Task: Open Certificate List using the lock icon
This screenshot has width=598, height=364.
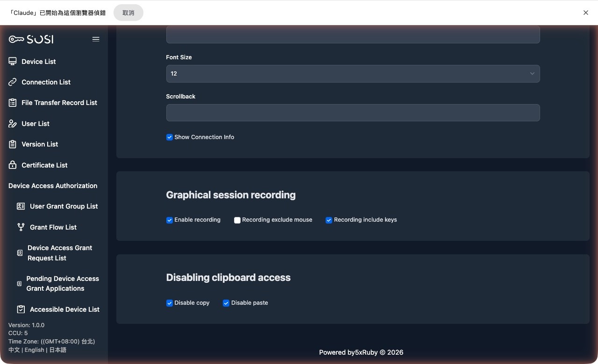Action: (x=13, y=165)
